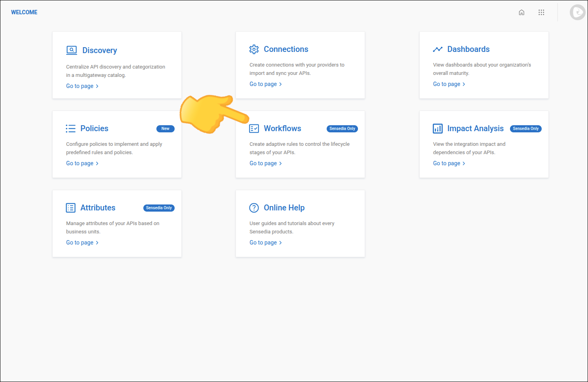Open the user avatar in the top-right corner
The width and height of the screenshot is (588, 382).
(x=577, y=12)
